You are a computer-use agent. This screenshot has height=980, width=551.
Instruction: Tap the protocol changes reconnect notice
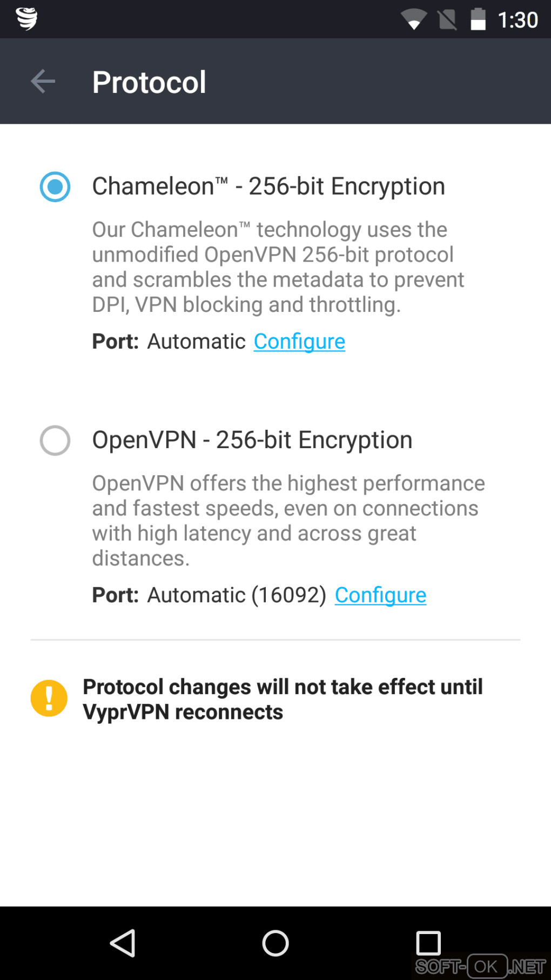[283, 699]
